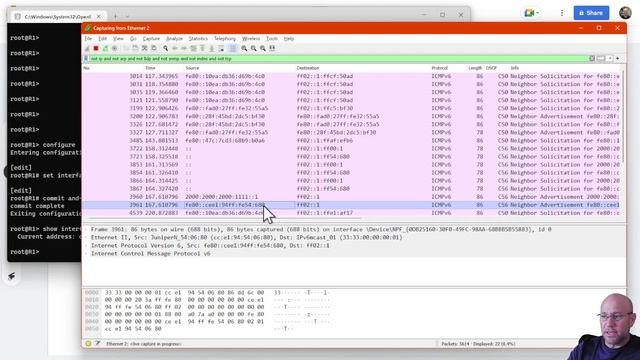Viewport: 640px width, 360px height.
Task: Open the display filter bookmark menu
Action: pyautogui.click(x=86, y=59)
